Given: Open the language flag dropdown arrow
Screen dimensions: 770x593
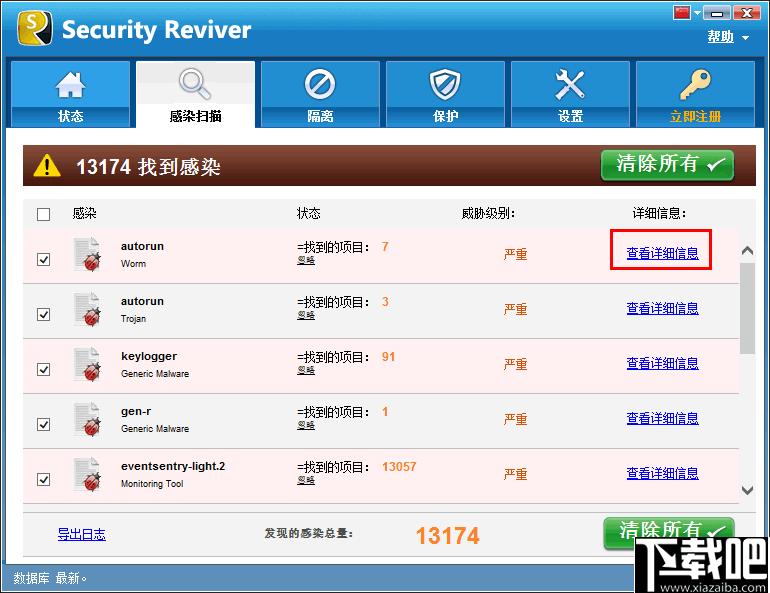Looking at the screenshot, I should (x=697, y=13).
